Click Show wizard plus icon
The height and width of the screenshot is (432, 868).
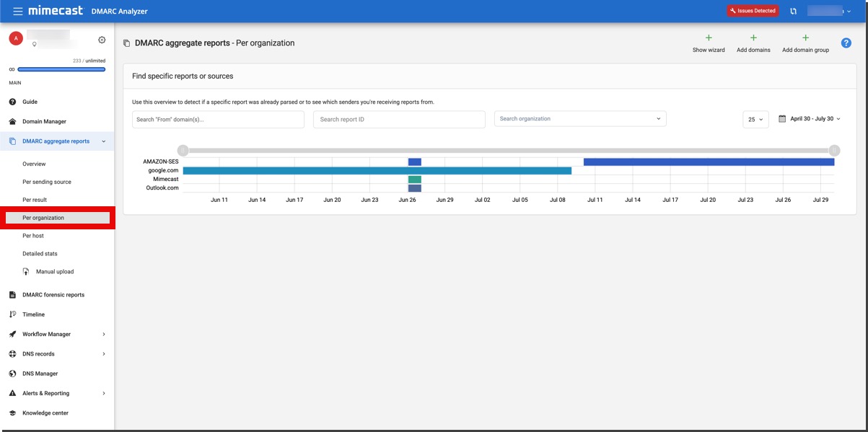[709, 38]
